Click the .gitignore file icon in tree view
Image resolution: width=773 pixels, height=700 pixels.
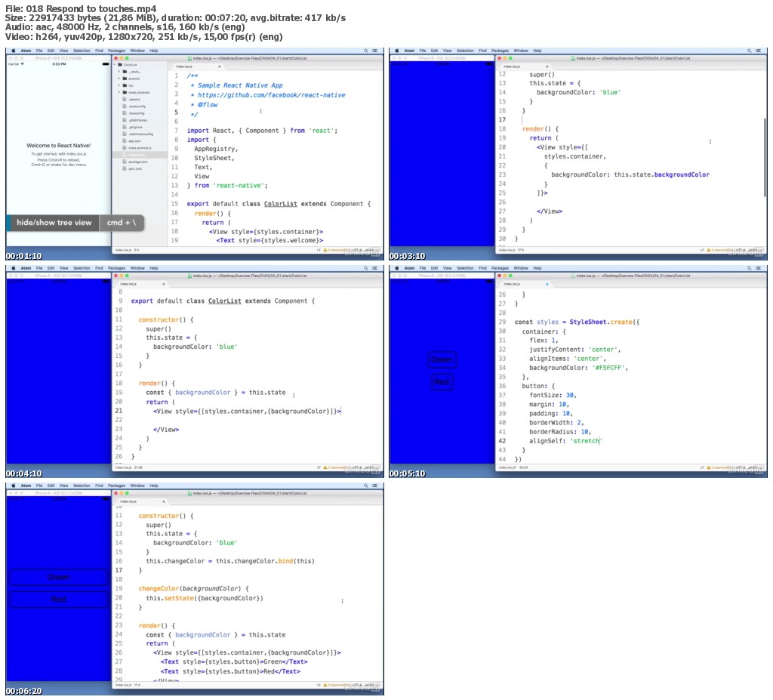[x=125, y=127]
